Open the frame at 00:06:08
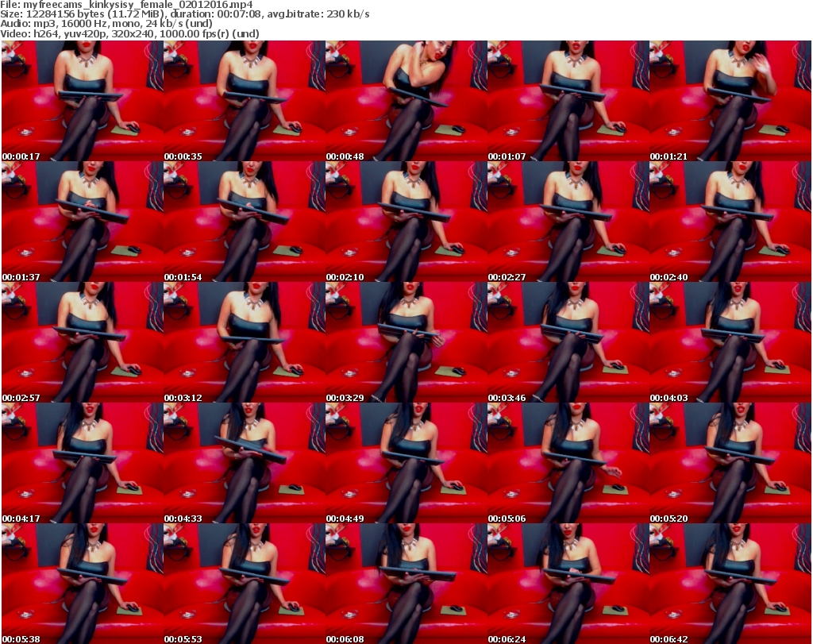The height and width of the screenshot is (644, 813). click(406, 584)
